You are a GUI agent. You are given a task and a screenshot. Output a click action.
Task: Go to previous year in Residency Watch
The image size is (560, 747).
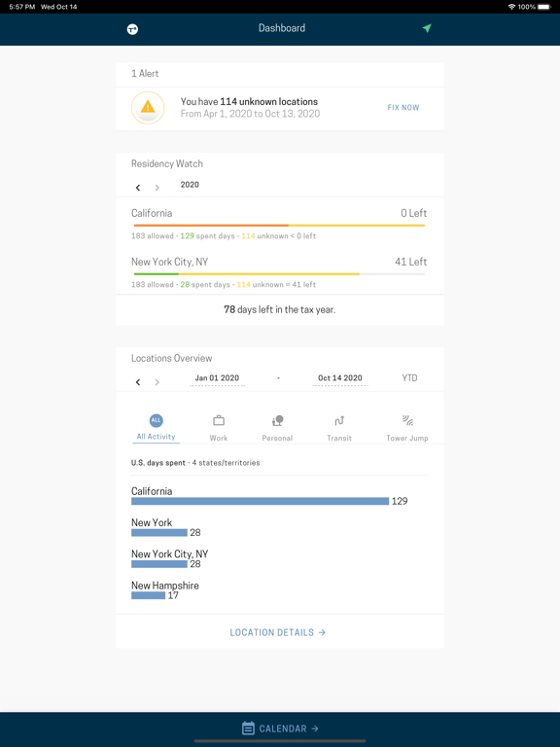coord(138,187)
